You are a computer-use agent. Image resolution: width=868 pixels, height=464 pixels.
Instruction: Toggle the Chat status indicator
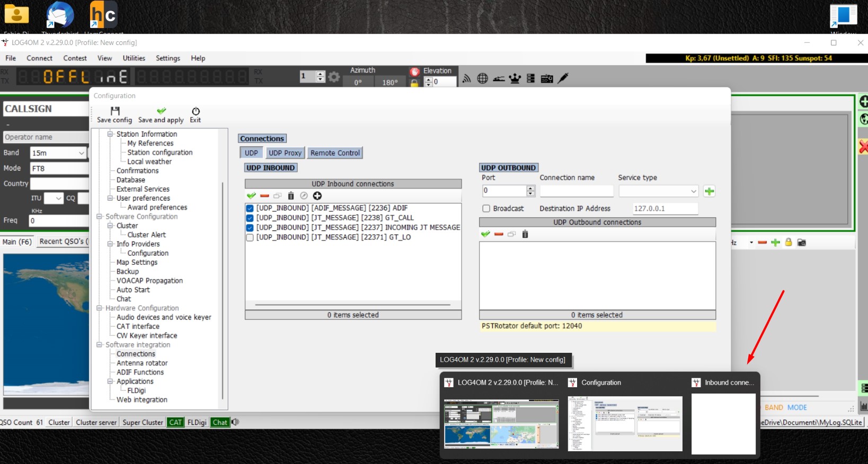[x=220, y=422]
